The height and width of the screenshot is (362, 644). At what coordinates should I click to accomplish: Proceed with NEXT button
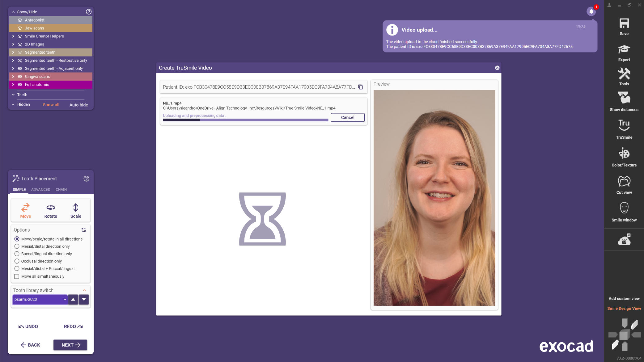tap(70, 345)
